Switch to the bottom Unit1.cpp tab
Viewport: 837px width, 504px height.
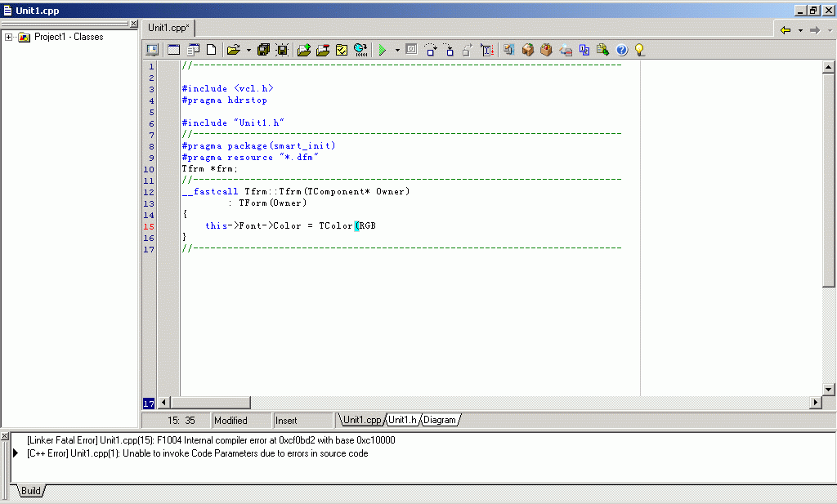pyautogui.click(x=361, y=420)
